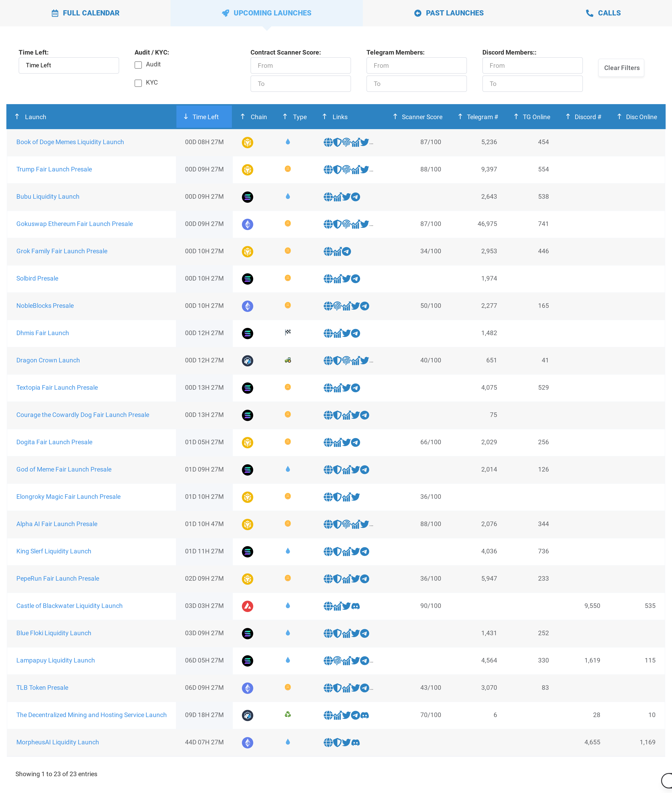
Task: Open the Time Left filter dropdown
Action: point(69,65)
